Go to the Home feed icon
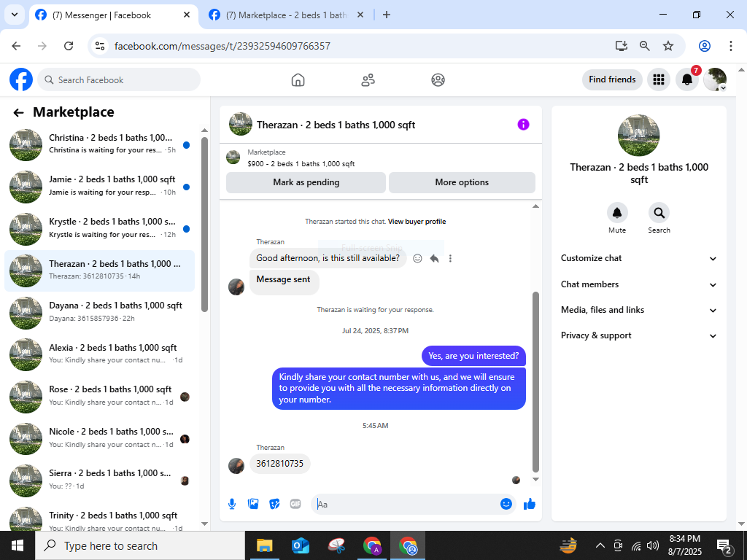747x560 pixels. coord(298,79)
